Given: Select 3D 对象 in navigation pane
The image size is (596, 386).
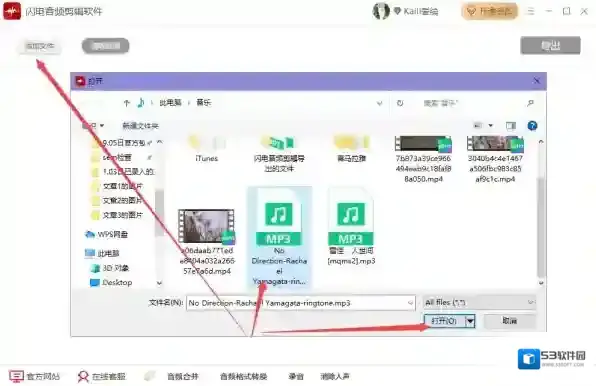Looking at the screenshot, I should [x=110, y=268].
